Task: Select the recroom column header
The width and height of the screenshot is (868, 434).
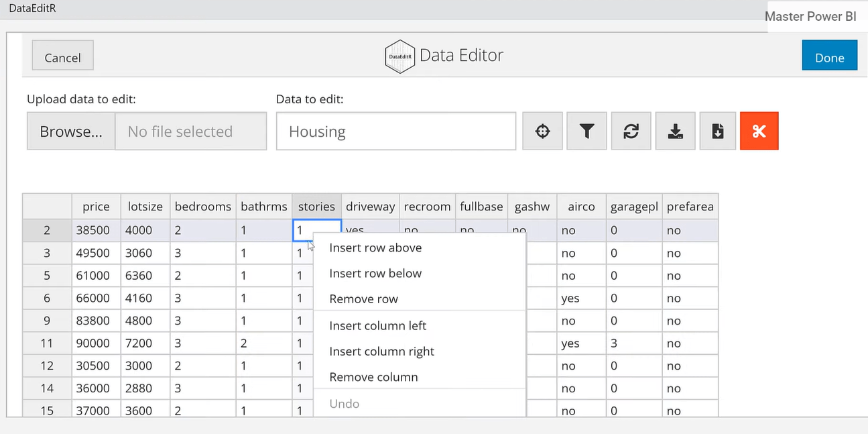Action: [428, 206]
